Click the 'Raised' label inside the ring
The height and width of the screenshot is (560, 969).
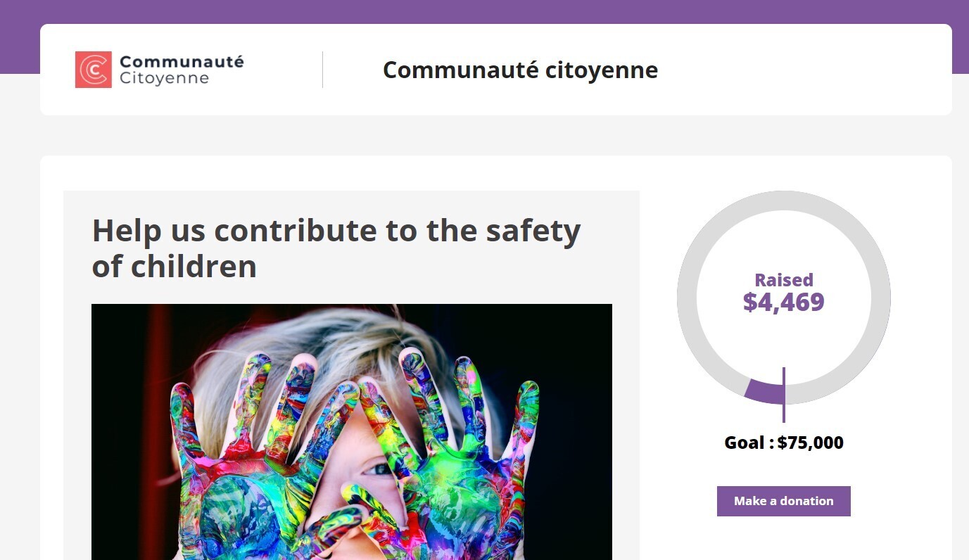[783, 280]
